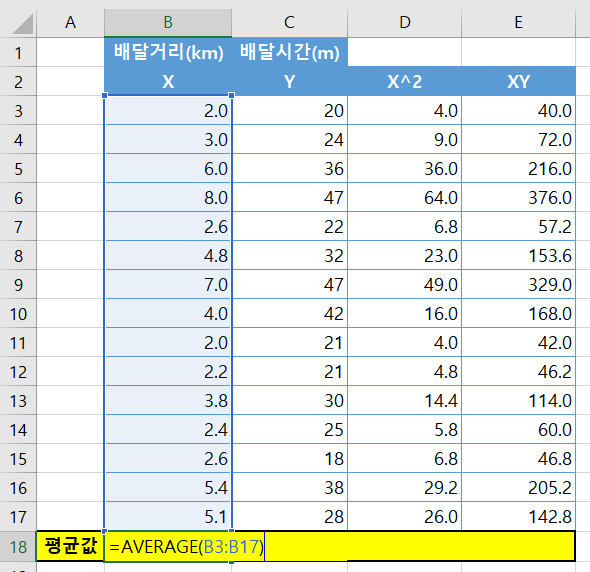Select cell C8 with value 32
This screenshot has height=572, width=590.
coord(289,255)
